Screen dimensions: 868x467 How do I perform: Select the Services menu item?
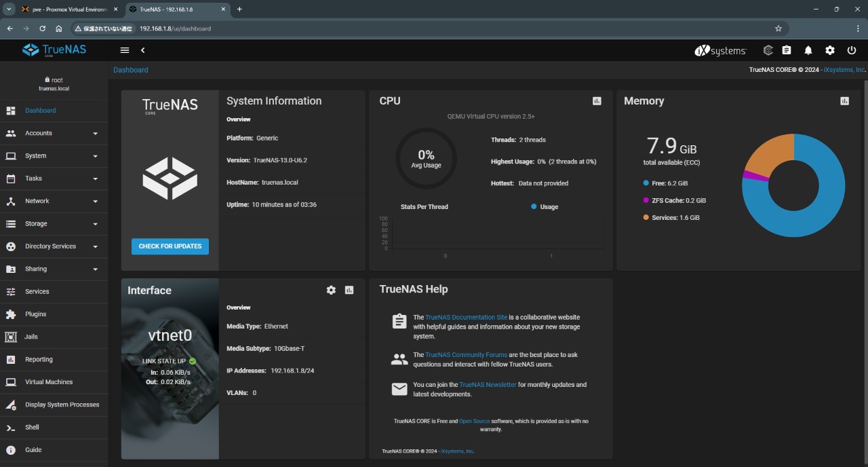tap(54, 292)
